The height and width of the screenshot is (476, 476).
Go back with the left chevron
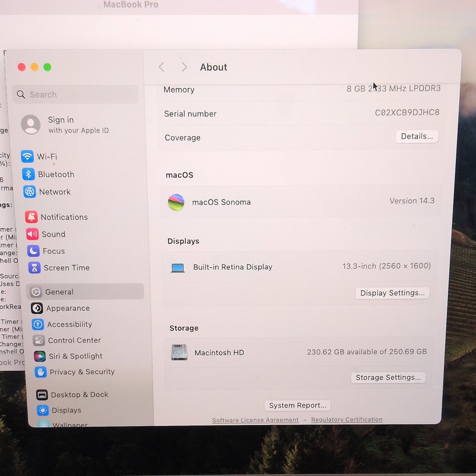(162, 67)
